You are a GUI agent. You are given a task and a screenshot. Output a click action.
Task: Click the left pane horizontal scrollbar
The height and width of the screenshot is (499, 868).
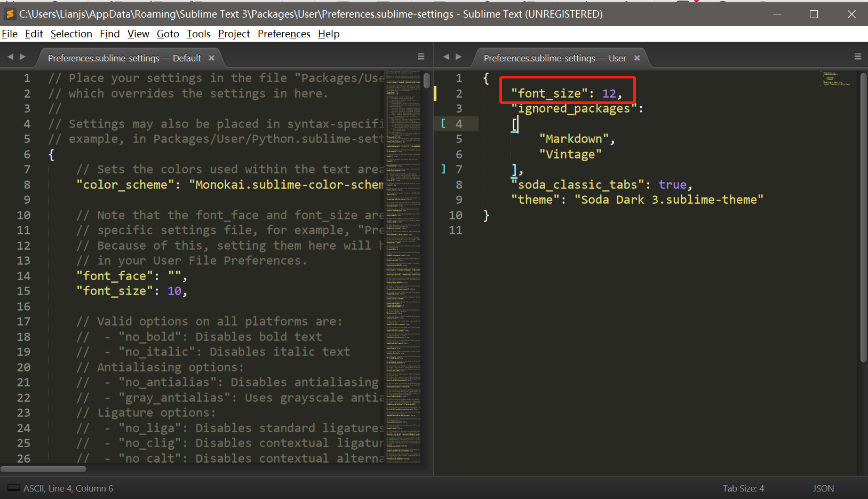(x=43, y=469)
